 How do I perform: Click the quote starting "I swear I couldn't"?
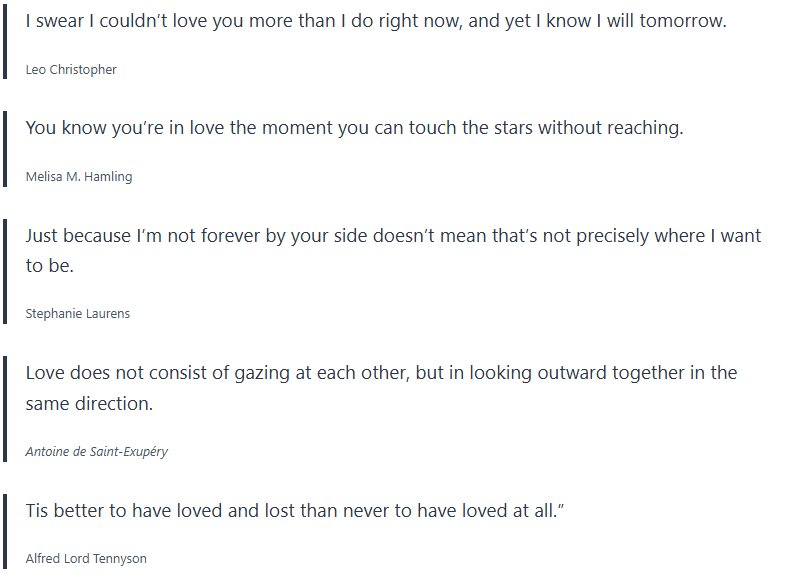[x=375, y=21]
